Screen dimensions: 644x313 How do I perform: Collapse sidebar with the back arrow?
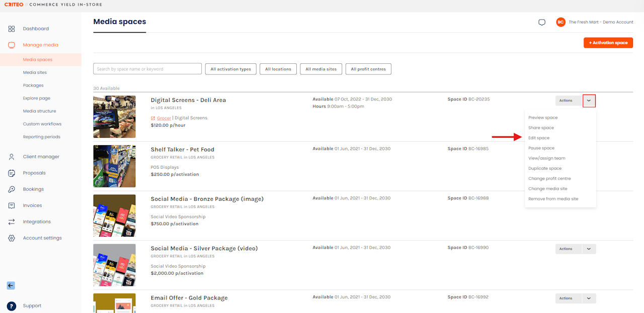pos(11,285)
